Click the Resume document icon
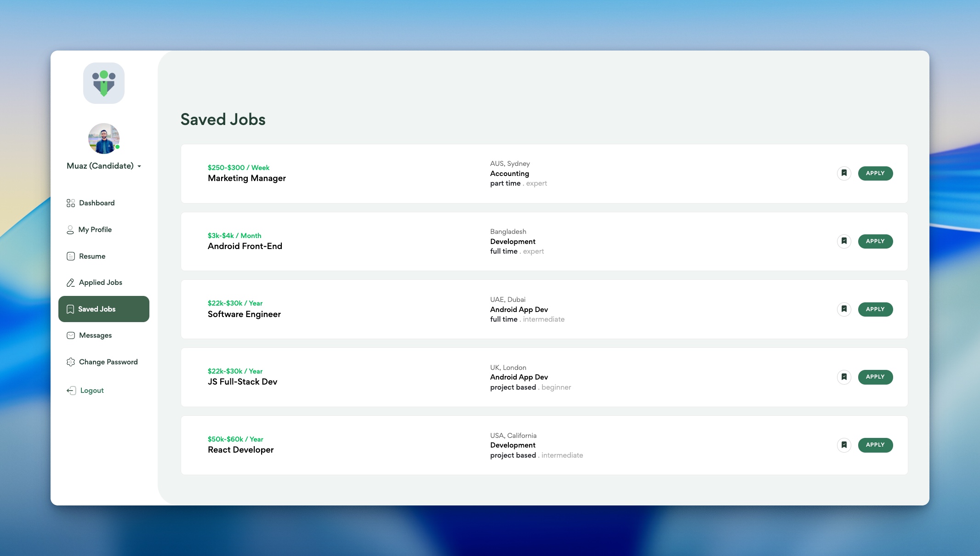The height and width of the screenshot is (556, 980). click(x=71, y=256)
